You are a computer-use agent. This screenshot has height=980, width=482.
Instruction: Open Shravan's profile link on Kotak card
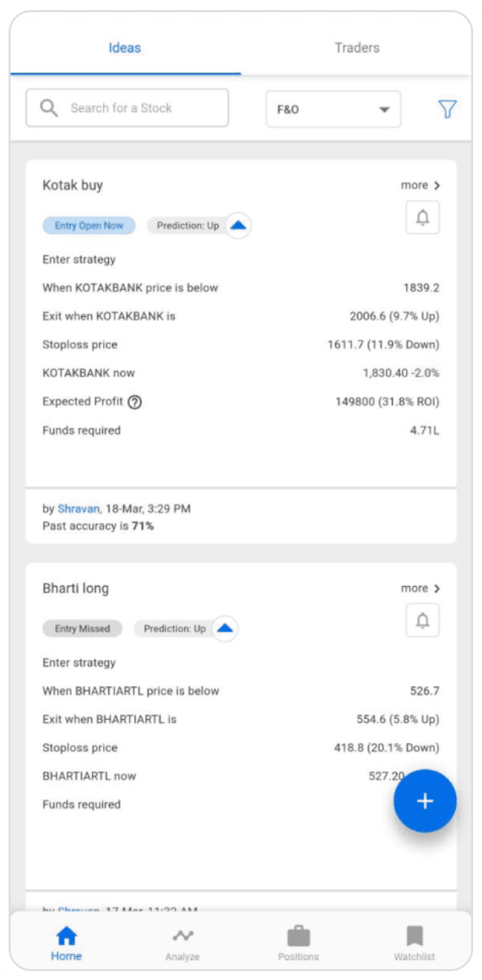point(78,509)
